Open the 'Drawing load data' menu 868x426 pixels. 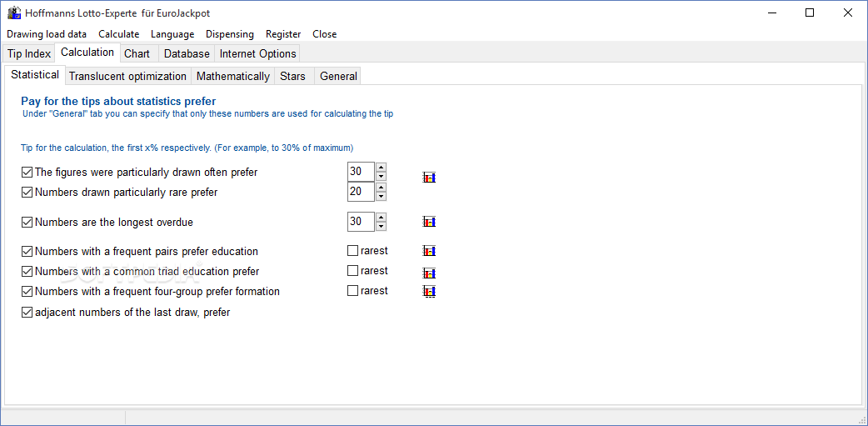[47, 34]
